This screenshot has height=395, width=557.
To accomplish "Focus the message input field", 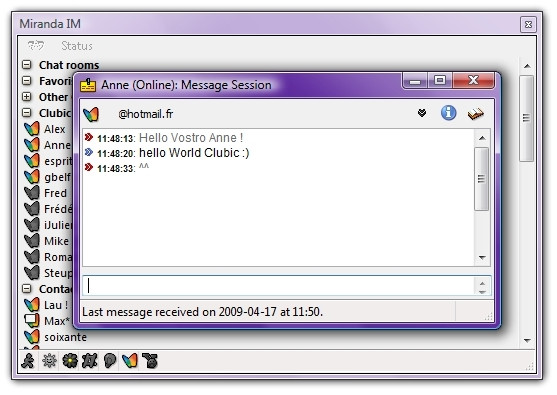I will (x=279, y=286).
